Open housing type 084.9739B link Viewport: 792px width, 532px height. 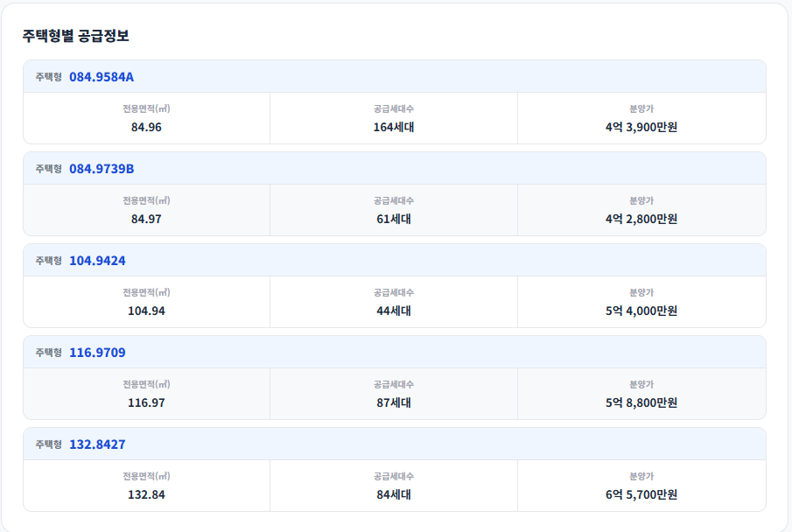pyautogui.click(x=102, y=169)
